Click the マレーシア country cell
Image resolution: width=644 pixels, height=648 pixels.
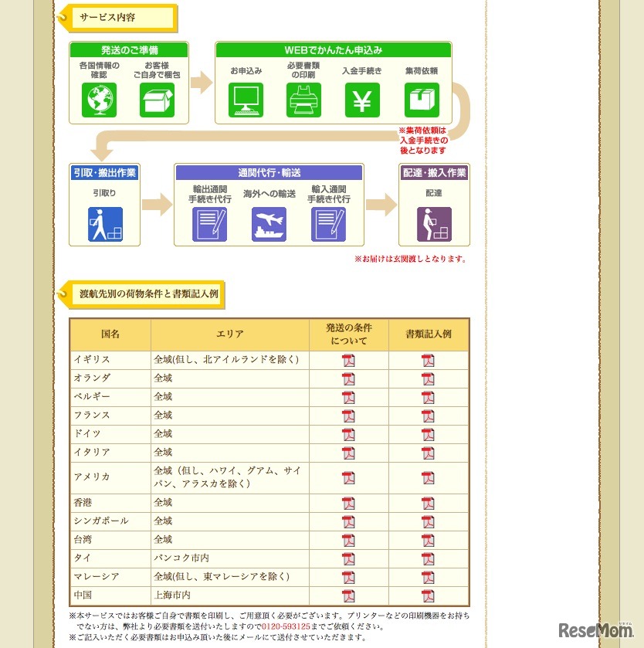pos(110,578)
